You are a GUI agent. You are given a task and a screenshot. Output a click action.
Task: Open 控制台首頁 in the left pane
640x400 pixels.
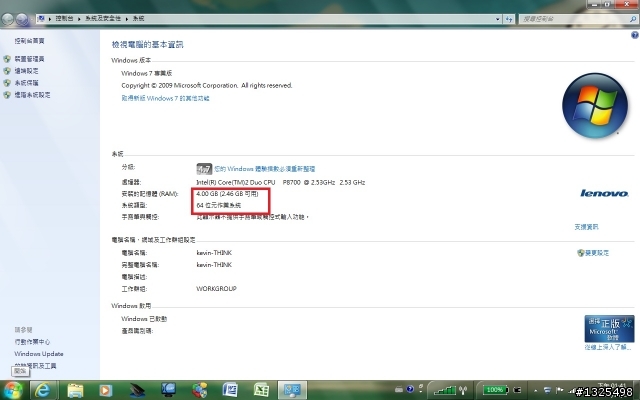coord(29,41)
